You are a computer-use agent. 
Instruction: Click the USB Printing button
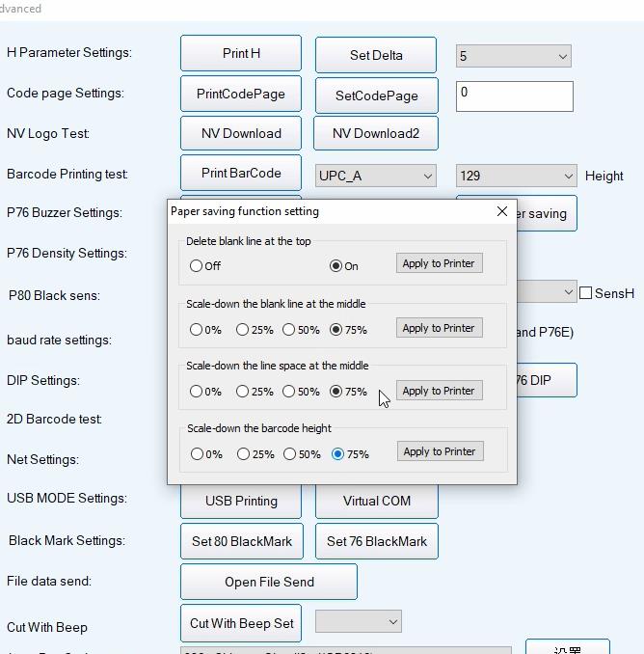pos(241,501)
